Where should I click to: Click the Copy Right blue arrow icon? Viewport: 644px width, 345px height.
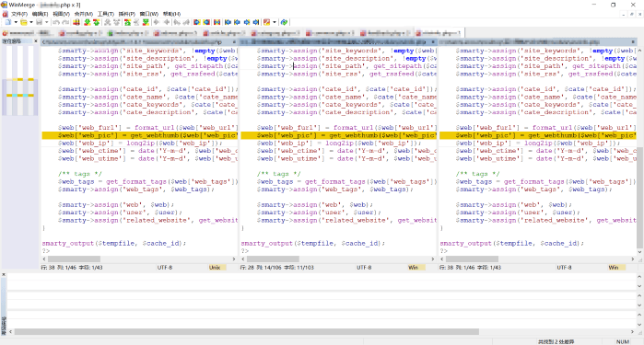[197, 22]
